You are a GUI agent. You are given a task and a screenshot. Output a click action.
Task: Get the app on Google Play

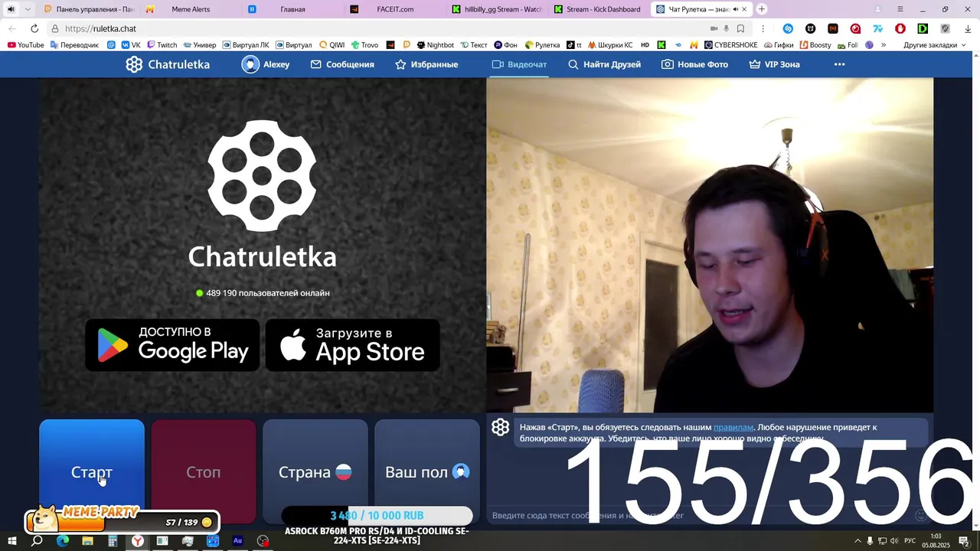pyautogui.click(x=172, y=345)
